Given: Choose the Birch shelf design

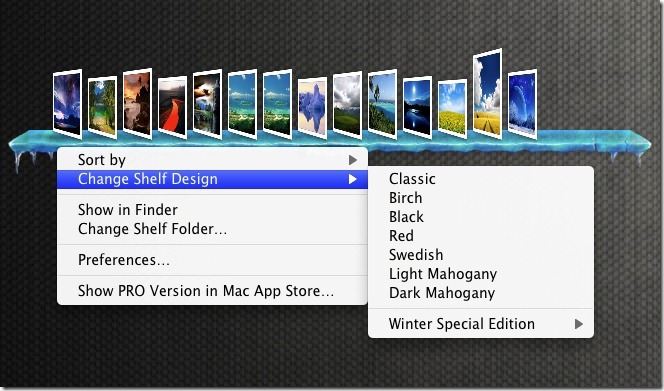Looking at the screenshot, I should click(405, 198).
